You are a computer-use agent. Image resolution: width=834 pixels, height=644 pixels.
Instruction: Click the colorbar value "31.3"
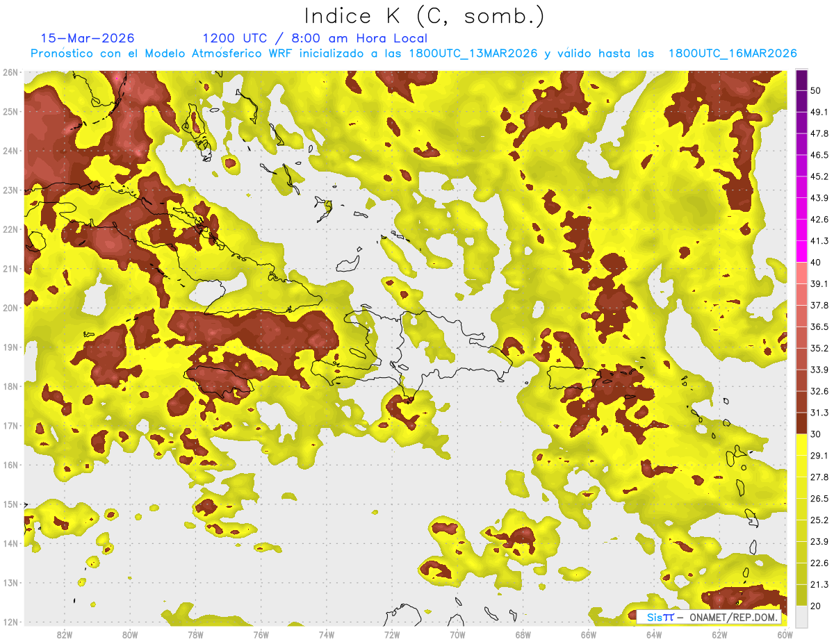(x=819, y=413)
